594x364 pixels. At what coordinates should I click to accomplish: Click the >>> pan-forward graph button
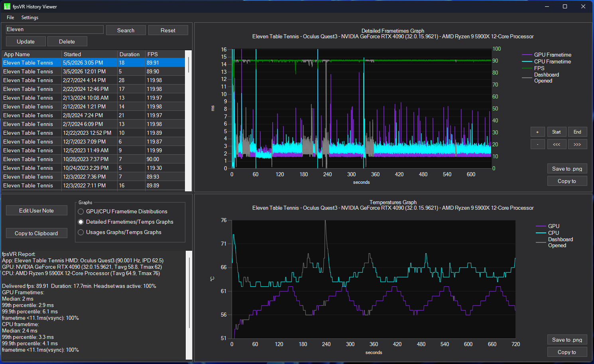[x=577, y=144]
